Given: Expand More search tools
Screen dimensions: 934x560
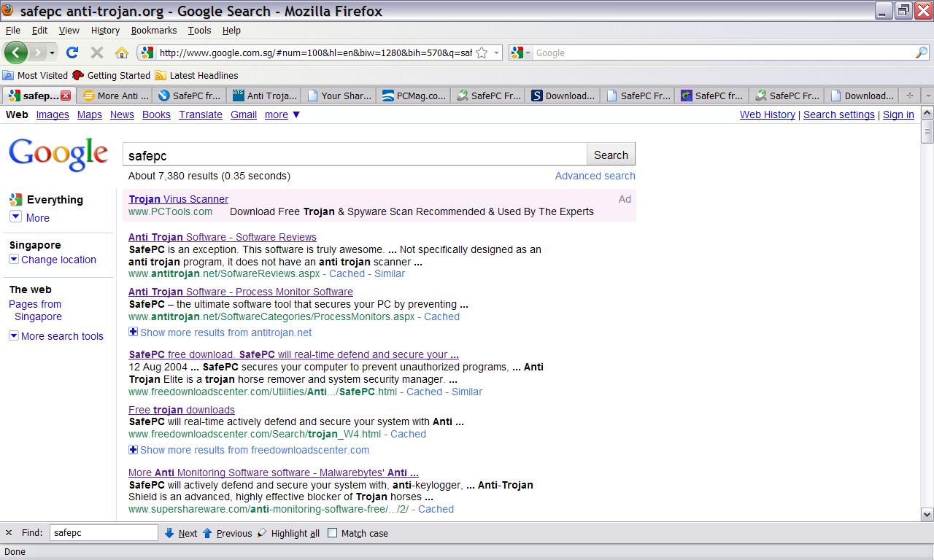Looking at the screenshot, I should click(56, 336).
